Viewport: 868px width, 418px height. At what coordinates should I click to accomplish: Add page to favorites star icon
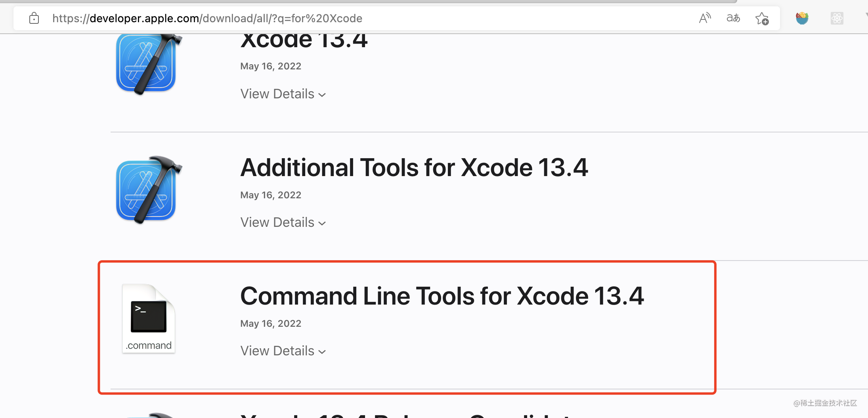762,18
